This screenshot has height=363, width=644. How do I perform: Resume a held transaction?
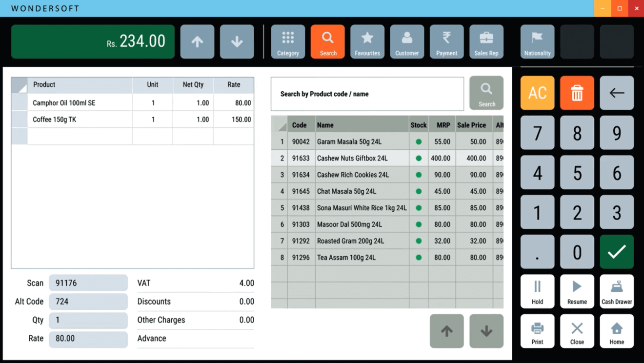[577, 291]
